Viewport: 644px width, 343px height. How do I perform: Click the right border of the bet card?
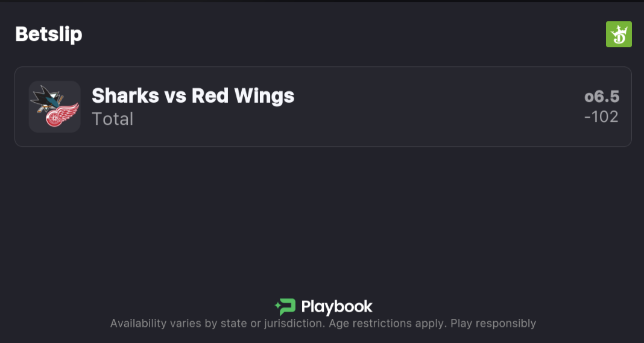point(631,107)
